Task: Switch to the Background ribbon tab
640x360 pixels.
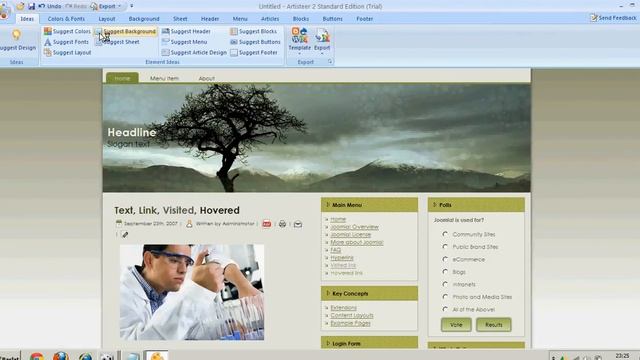Action: pyautogui.click(x=144, y=19)
